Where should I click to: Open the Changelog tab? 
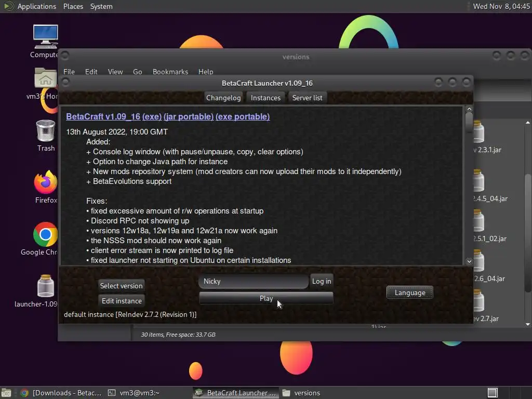coord(223,98)
